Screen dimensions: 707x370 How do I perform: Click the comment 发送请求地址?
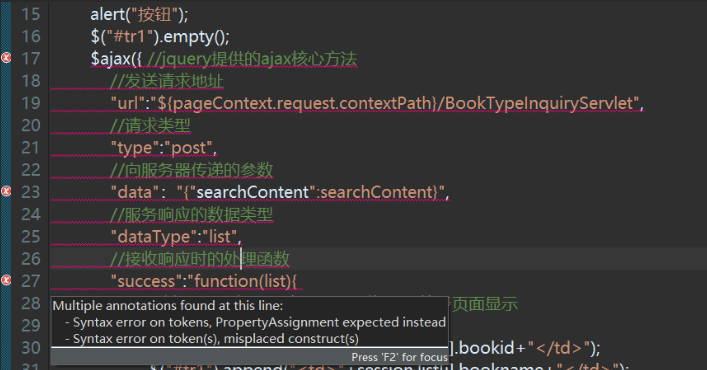(x=167, y=81)
